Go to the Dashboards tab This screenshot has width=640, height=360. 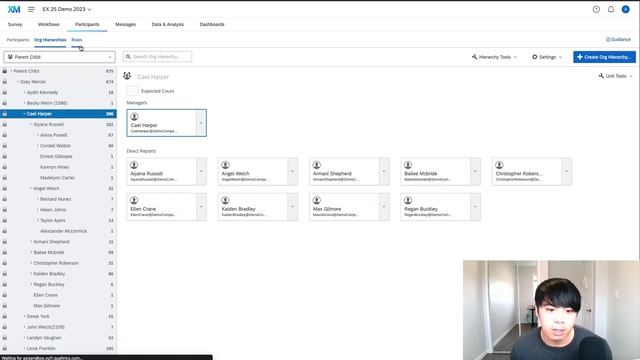tap(212, 24)
